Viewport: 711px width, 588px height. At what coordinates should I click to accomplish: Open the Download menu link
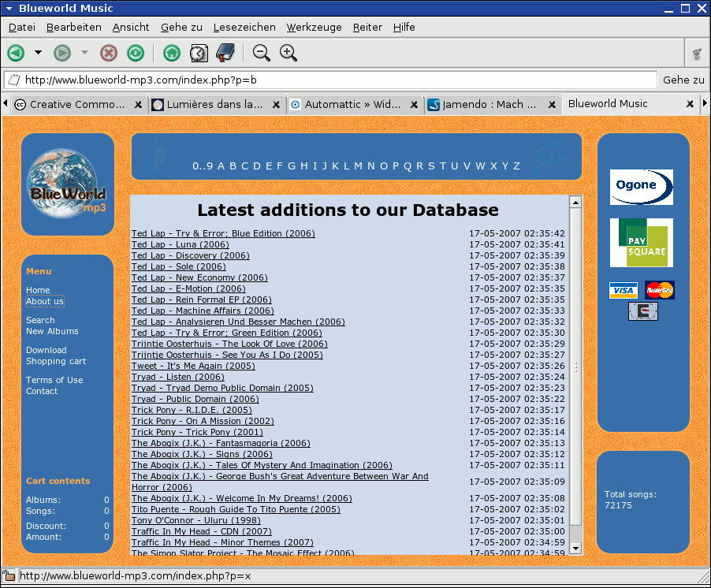[x=47, y=350]
